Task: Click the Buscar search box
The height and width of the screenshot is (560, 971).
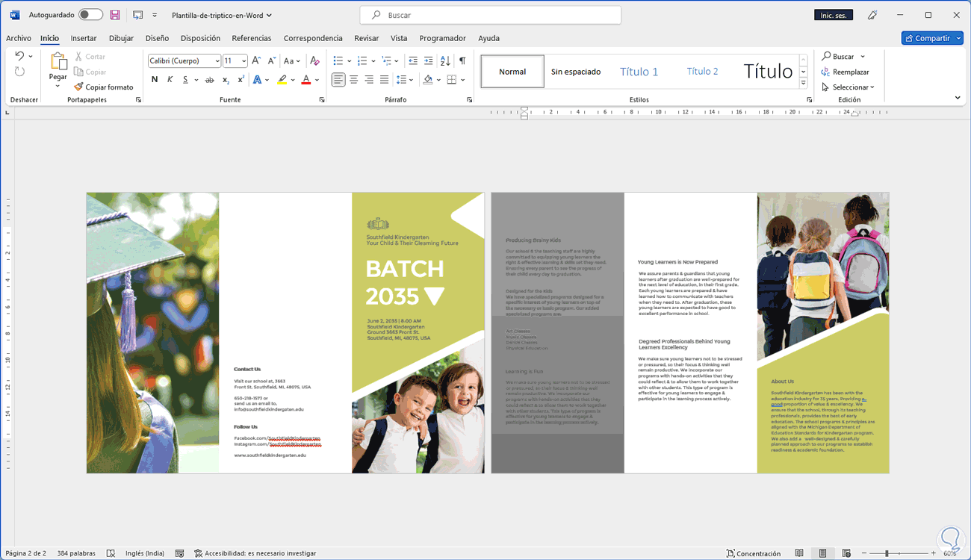Action: pyautogui.click(x=490, y=15)
